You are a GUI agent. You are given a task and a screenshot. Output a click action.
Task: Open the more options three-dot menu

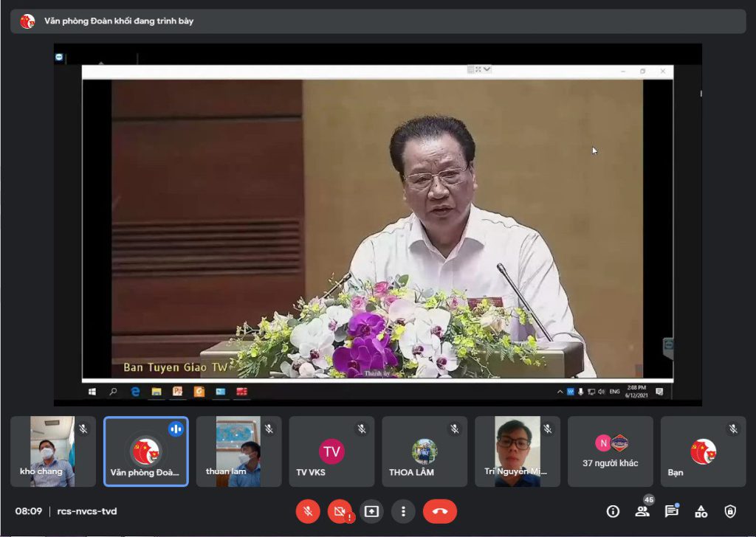(403, 511)
